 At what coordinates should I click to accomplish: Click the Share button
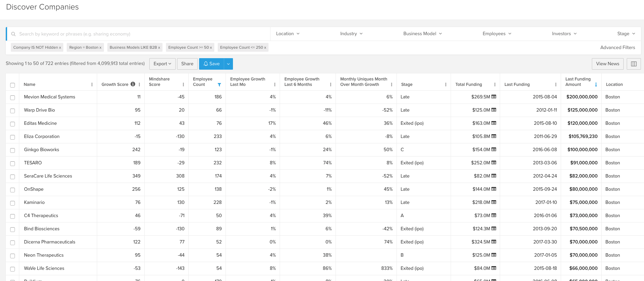pos(187,64)
